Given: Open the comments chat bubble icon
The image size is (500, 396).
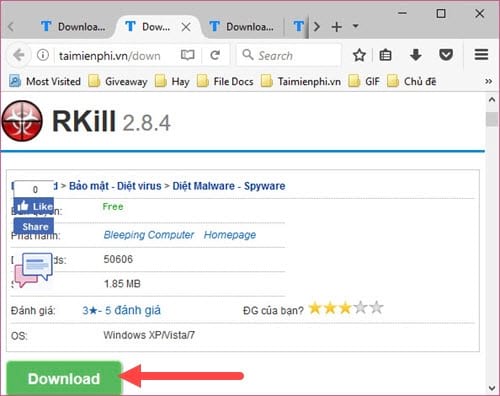Looking at the screenshot, I should click(x=34, y=270).
